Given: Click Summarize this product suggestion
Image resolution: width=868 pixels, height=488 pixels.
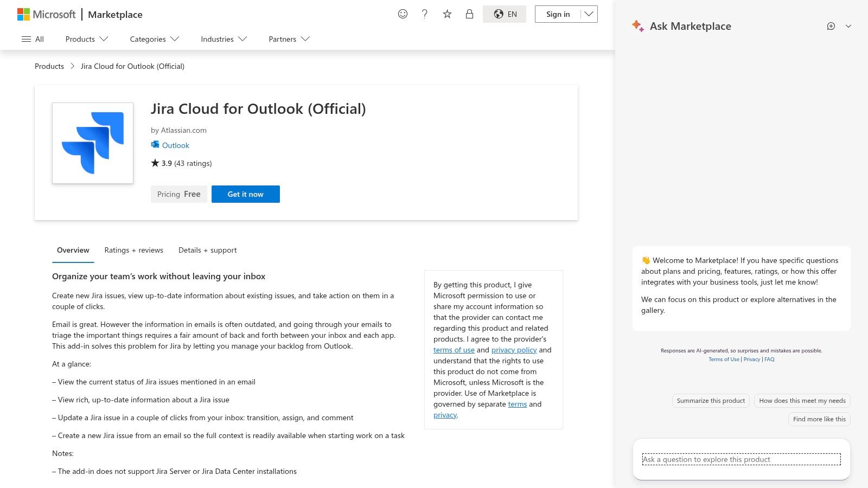Looking at the screenshot, I should [711, 401].
